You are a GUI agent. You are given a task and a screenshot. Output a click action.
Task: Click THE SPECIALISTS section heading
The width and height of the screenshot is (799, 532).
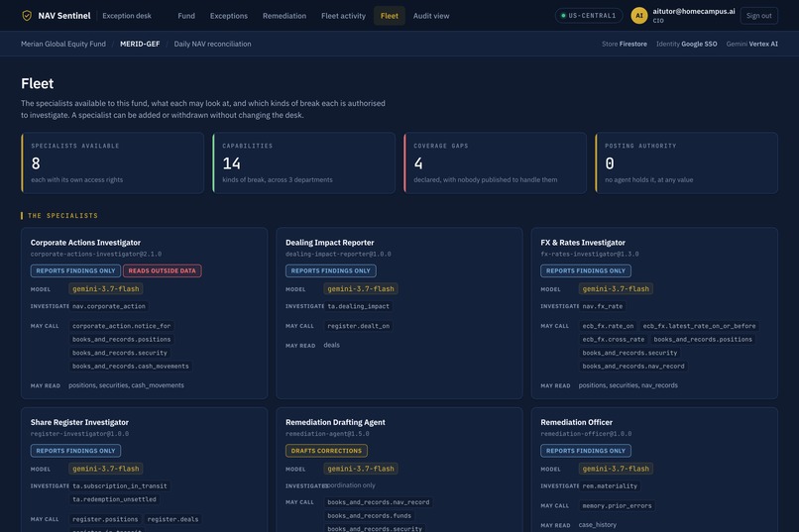(x=62, y=216)
